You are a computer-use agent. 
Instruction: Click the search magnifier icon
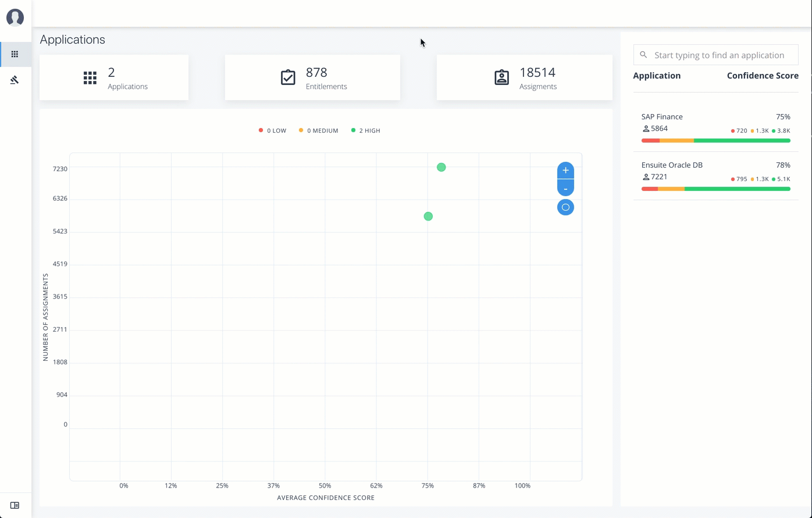click(643, 55)
